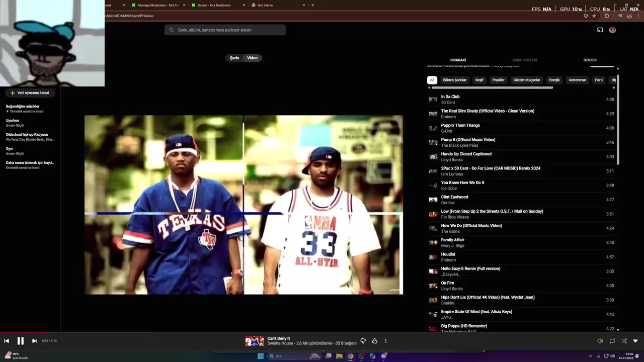The image size is (644, 362).
Task: Click the cast to device icon
Action: pos(600,30)
